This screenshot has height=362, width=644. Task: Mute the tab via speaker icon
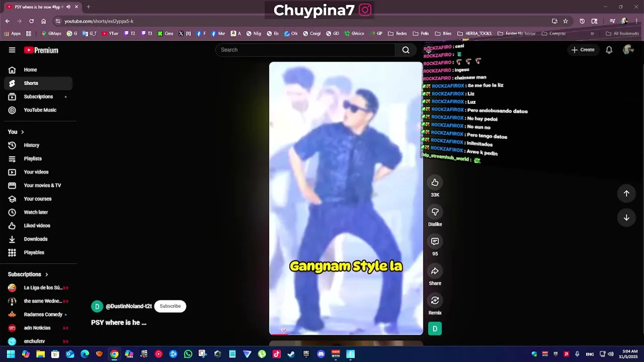coord(68,7)
